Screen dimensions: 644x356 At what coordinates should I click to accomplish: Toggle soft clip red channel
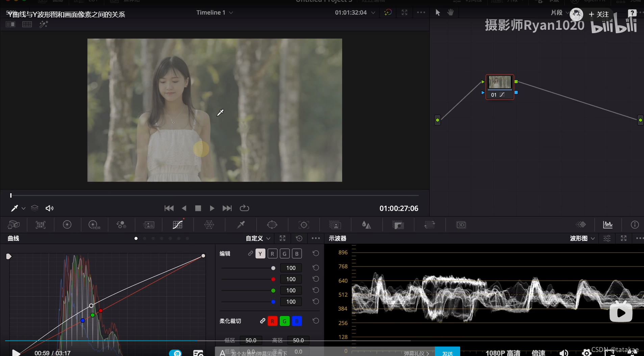[x=272, y=321]
